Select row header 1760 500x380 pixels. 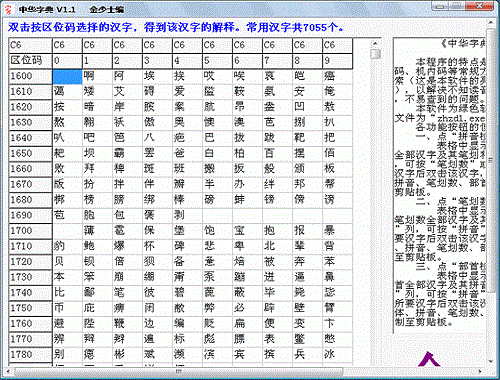coord(31,324)
